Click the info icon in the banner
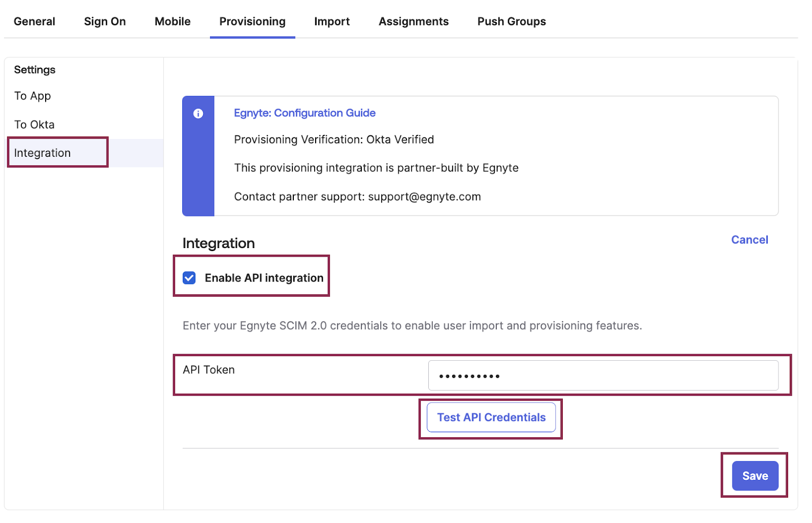The width and height of the screenshot is (812, 523). [198, 114]
